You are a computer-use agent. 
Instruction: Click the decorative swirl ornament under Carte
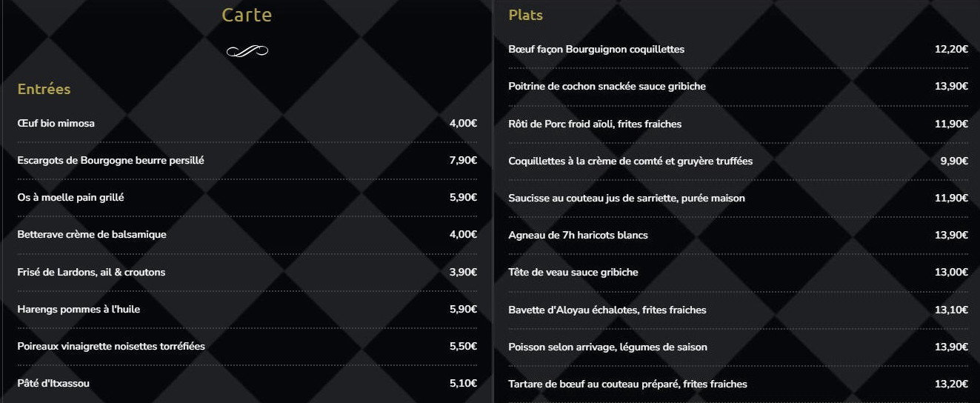click(247, 51)
